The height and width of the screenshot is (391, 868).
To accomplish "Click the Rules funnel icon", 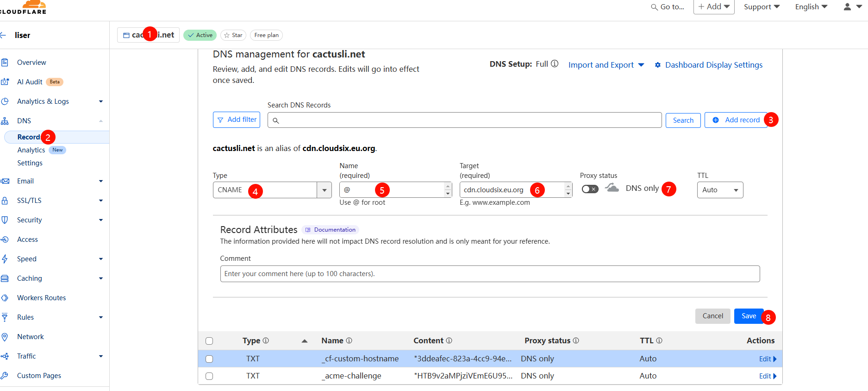I will pyautogui.click(x=5, y=317).
